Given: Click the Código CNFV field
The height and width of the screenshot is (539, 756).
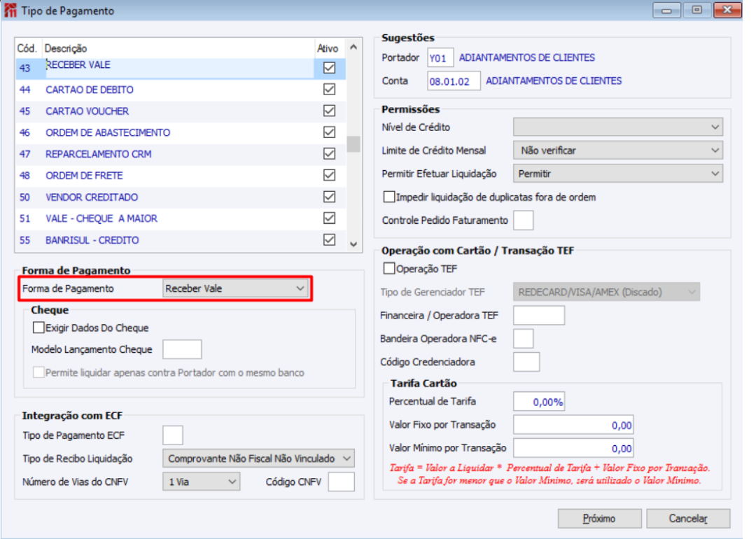Looking at the screenshot, I should [x=341, y=482].
